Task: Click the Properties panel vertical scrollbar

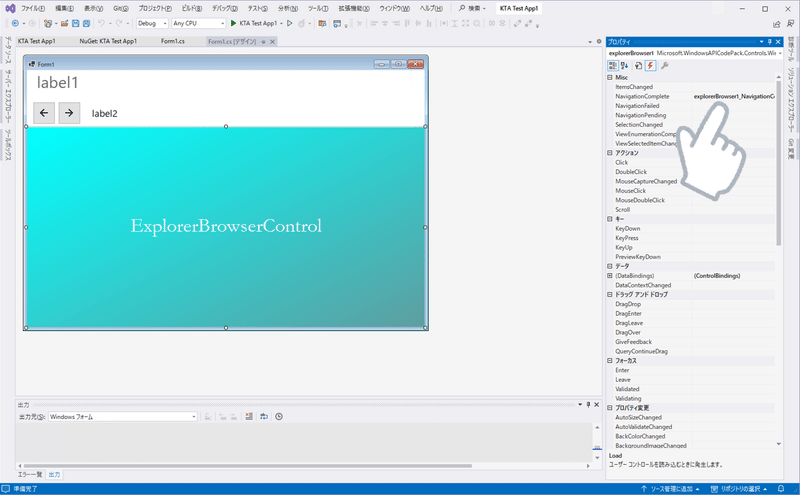Action: pos(779,162)
